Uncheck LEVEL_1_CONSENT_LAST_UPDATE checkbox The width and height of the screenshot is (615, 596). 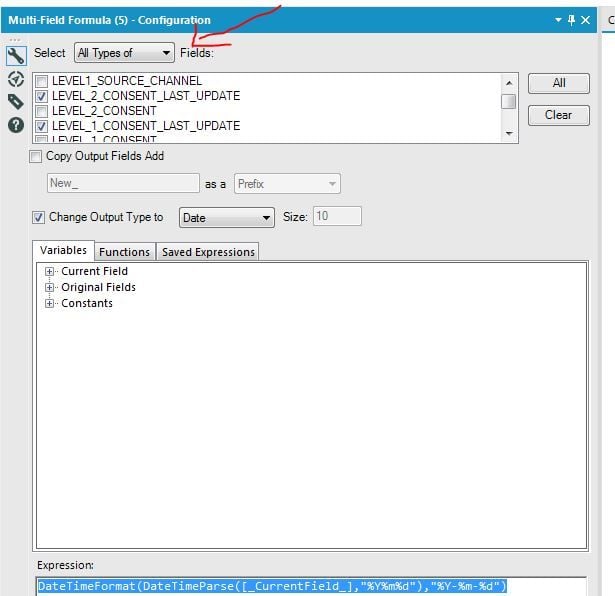click(x=42, y=126)
